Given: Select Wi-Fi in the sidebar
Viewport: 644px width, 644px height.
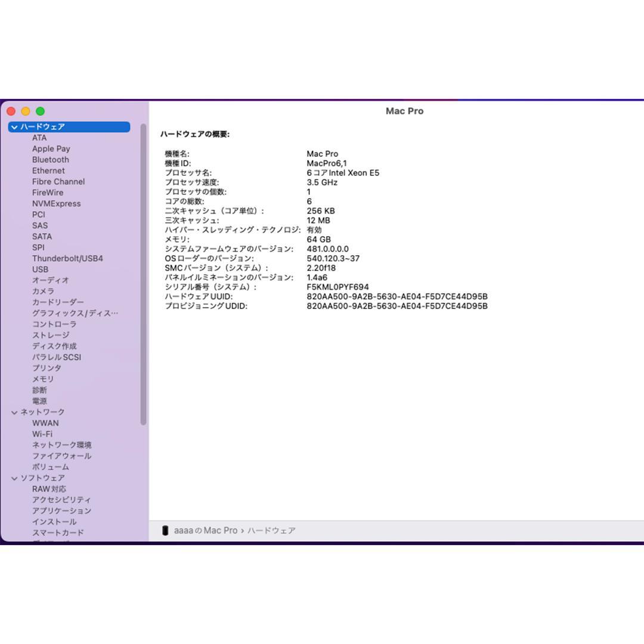Looking at the screenshot, I should pyautogui.click(x=42, y=434).
